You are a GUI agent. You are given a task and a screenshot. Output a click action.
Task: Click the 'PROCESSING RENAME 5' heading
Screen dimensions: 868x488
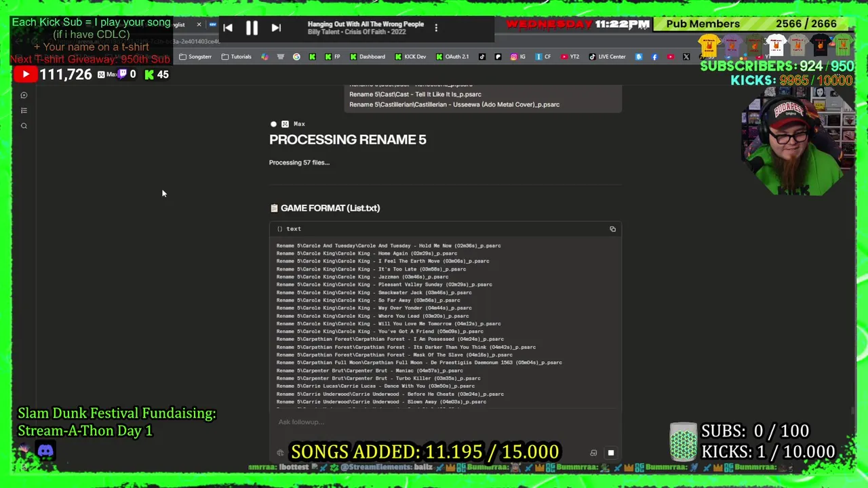tap(348, 140)
